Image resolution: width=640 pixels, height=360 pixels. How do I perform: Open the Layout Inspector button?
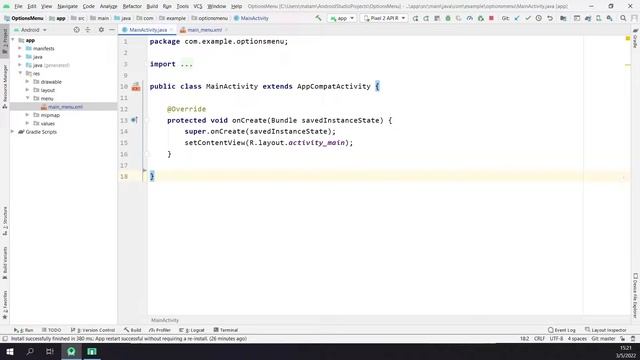[x=606, y=330]
